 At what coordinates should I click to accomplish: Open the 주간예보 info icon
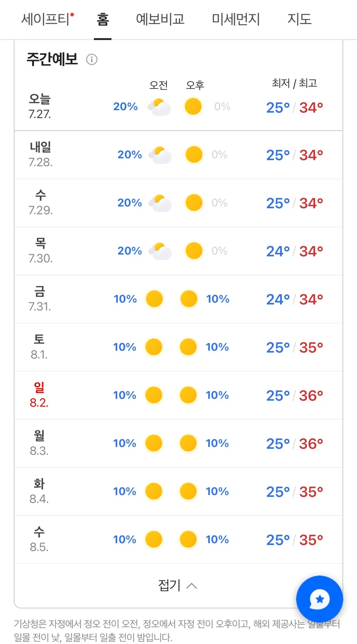[92, 59]
